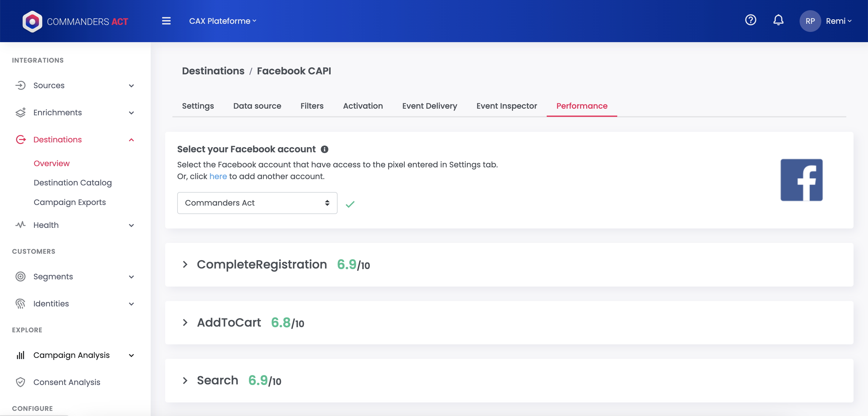
Task: Expand the CompleteRegistration score row
Action: pos(185,265)
